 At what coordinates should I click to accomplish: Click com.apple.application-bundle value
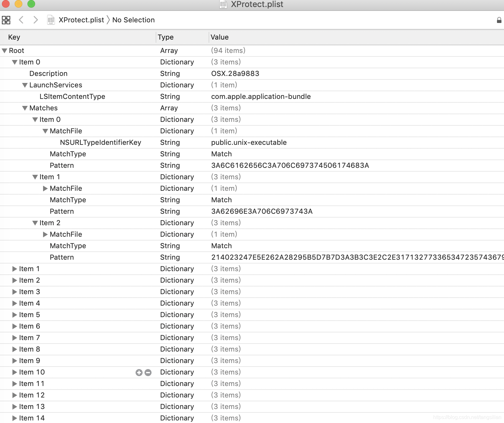pos(261,97)
